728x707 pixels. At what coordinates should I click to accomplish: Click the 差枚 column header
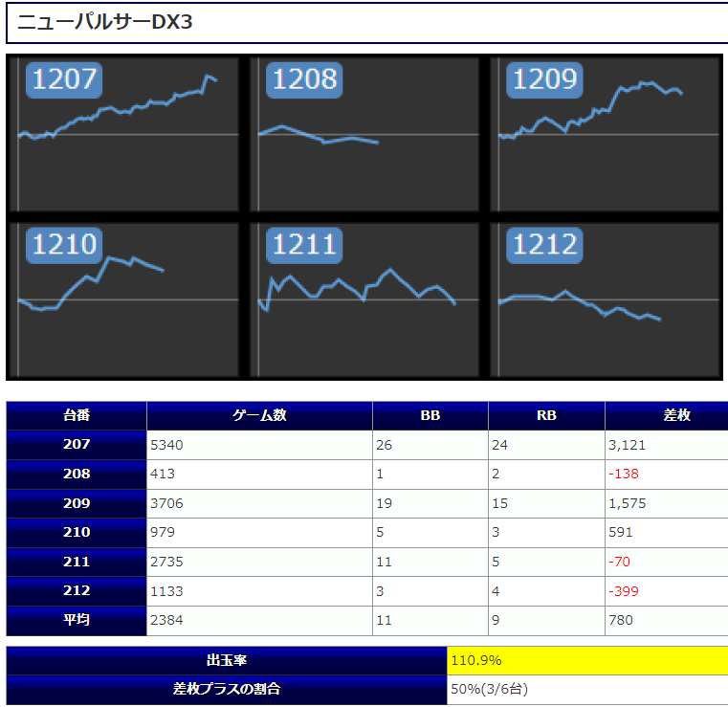click(667, 415)
